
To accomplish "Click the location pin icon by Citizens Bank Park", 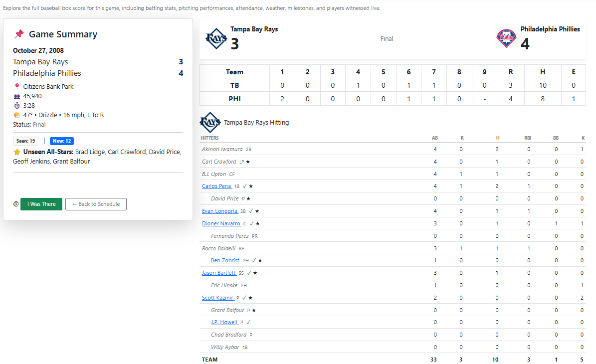I will [x=17, y=86].
